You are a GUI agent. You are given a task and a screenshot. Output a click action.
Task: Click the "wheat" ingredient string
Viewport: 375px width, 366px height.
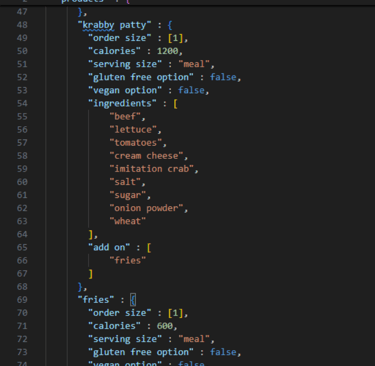click(128, 221)
